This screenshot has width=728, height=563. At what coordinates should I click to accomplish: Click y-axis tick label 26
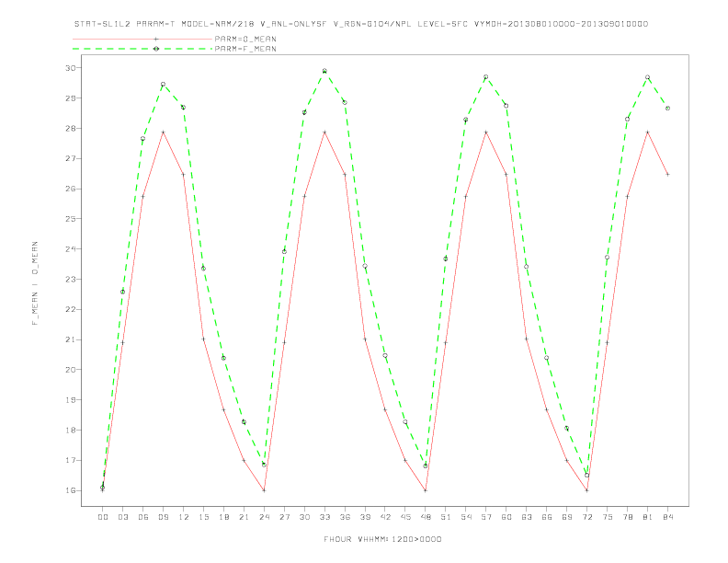[71, 189]
